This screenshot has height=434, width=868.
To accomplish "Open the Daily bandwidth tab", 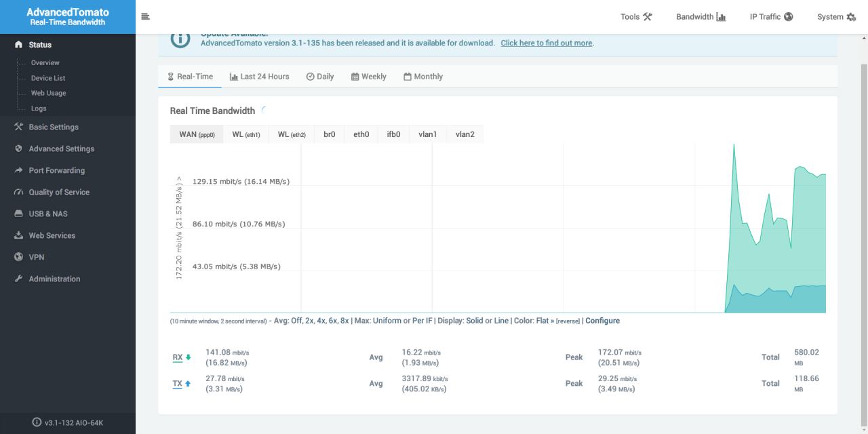I will (320, 77).
